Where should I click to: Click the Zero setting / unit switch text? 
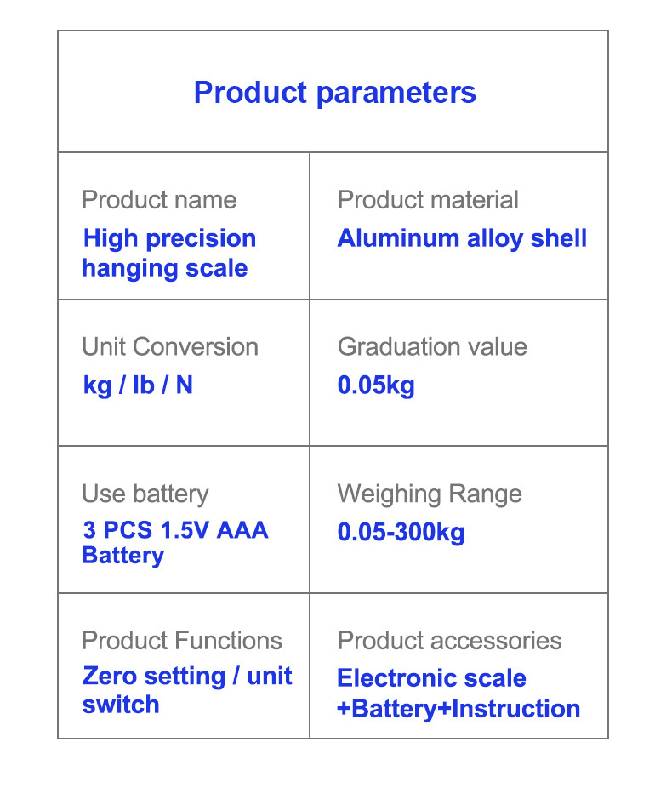coord(186,689)
